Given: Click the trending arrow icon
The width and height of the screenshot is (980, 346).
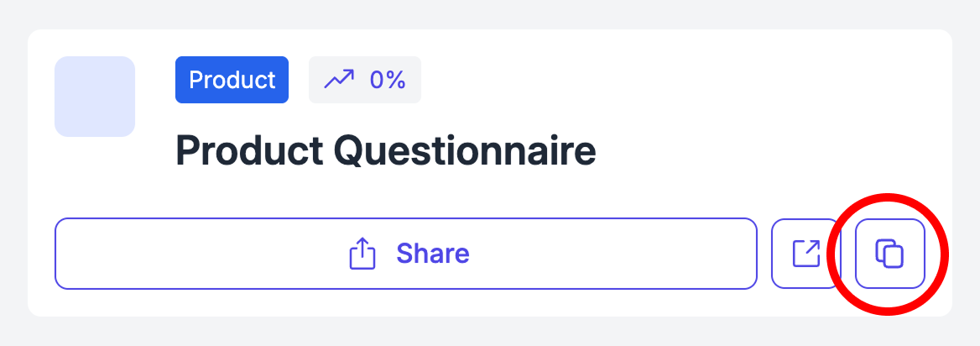Looking at the screenshot, I should coord(339,80).
